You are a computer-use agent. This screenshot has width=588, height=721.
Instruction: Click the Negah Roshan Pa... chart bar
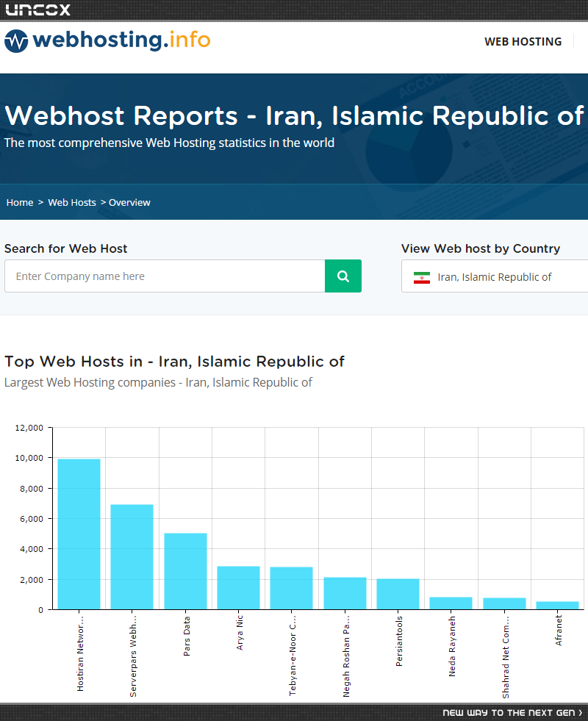click(345, 593)
